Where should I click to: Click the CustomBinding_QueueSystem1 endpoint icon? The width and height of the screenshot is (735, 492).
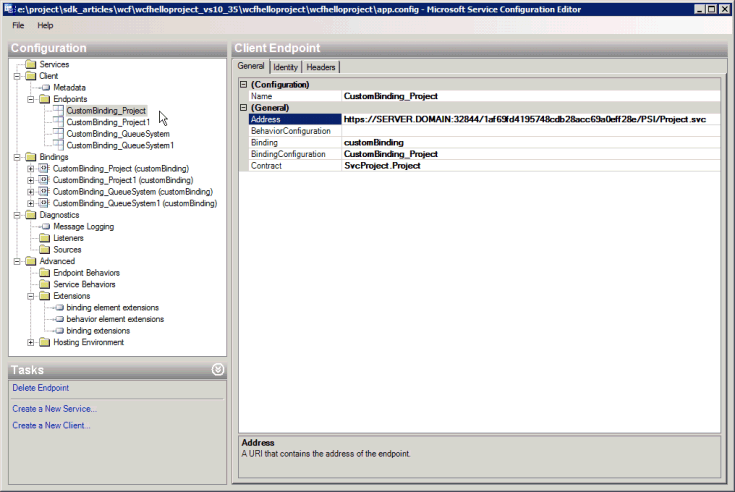58,145
